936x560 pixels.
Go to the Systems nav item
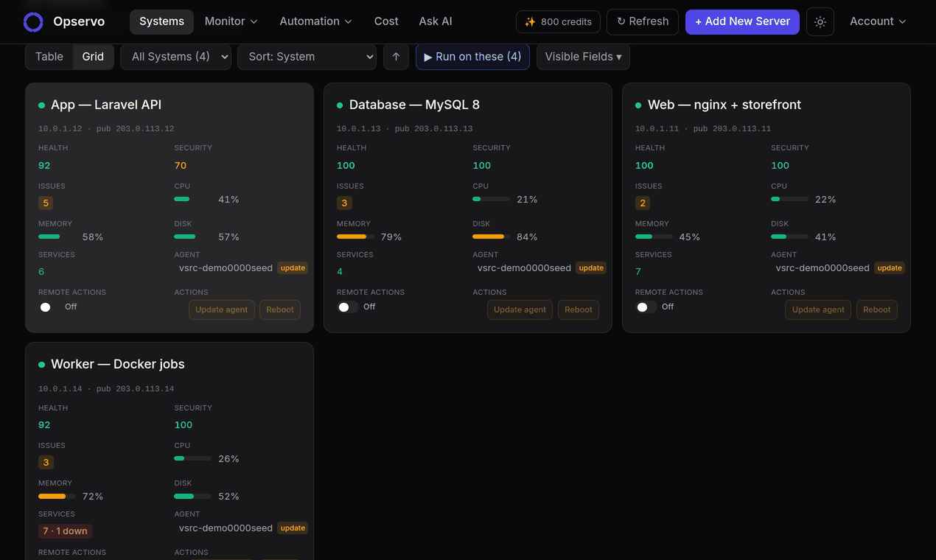pyautogui.click(x=161, y=21)
